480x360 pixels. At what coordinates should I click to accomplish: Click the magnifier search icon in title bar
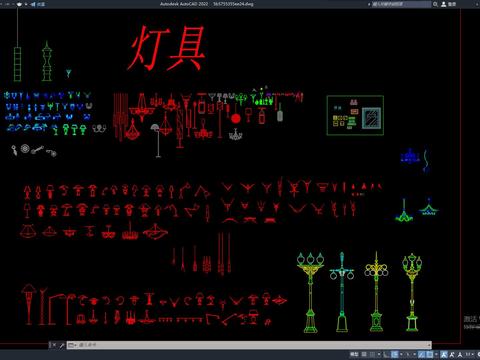pyautogui.click(x=435, y=4)
